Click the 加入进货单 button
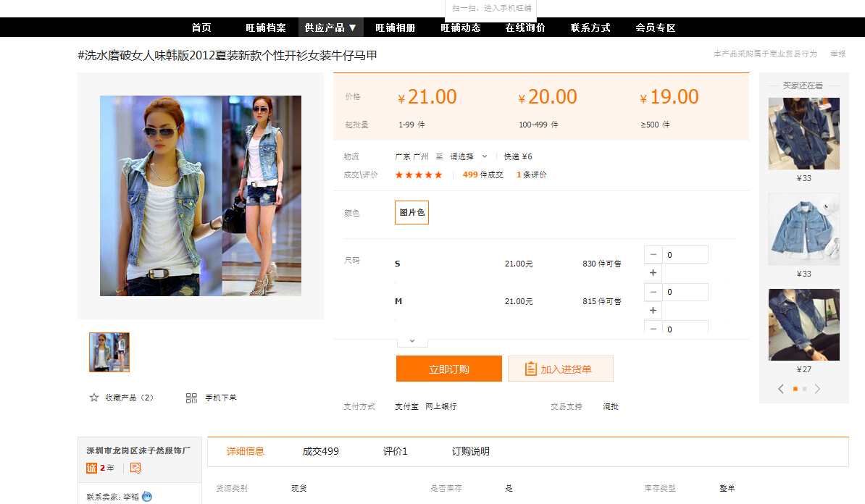The image size is (865, 504). pyautogui.click(x=560, y=369)
